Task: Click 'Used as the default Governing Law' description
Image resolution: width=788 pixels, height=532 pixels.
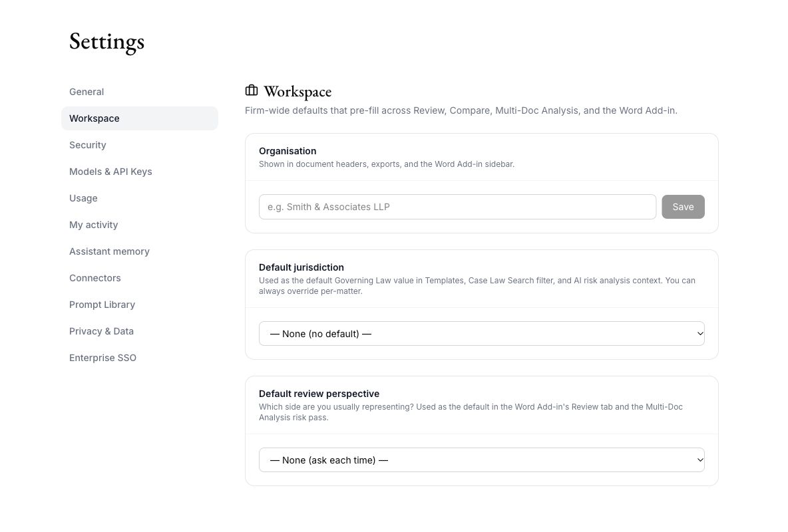Action: point(477,286)
